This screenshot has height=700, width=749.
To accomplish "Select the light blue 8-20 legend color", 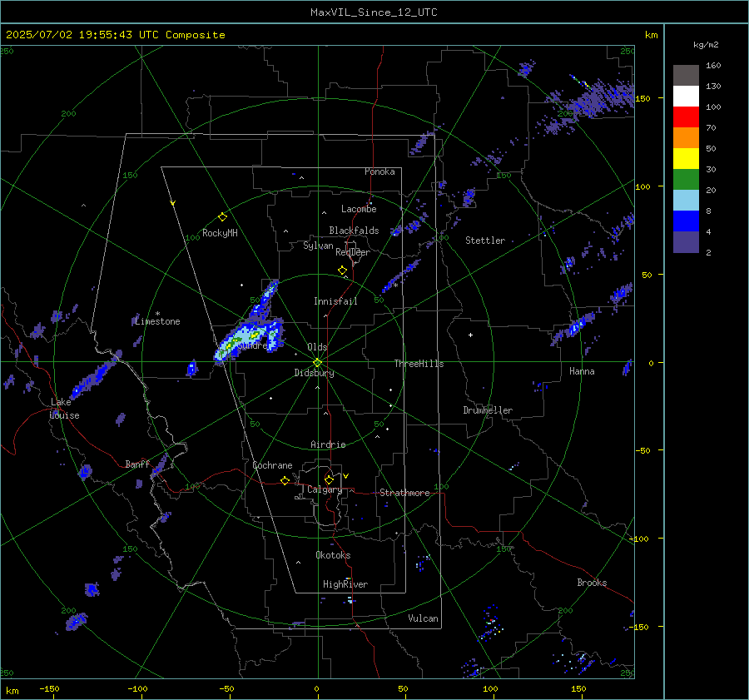I will [686, 201].
